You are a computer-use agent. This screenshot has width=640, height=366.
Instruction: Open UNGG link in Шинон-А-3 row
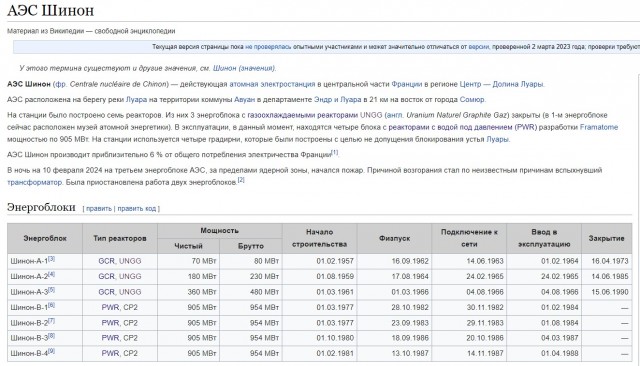click(130, 292)
